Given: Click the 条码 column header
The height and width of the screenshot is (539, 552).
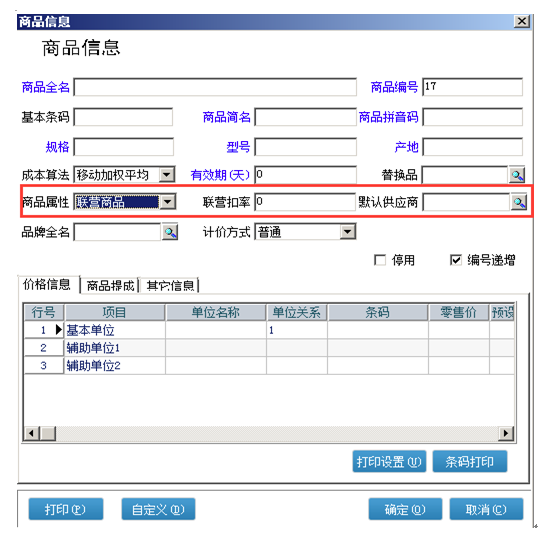Looking at the screenshot, I should [377, 313].
